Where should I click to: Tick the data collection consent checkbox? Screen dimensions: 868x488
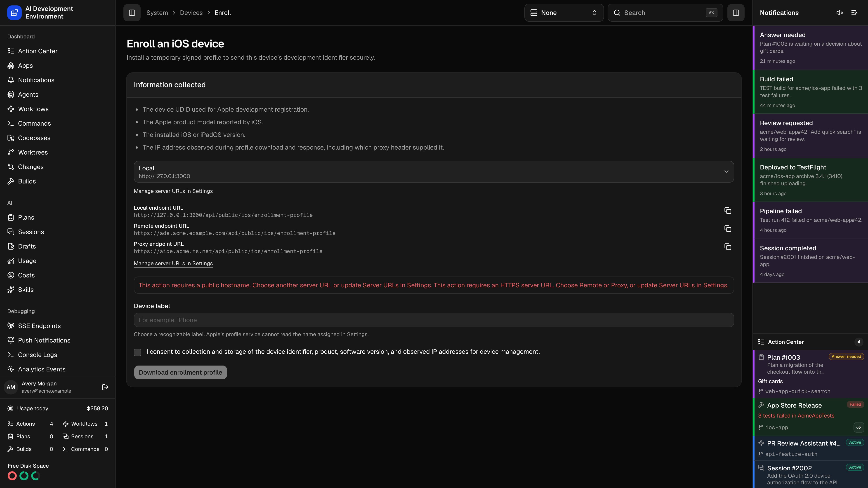[x=137, y=352]
